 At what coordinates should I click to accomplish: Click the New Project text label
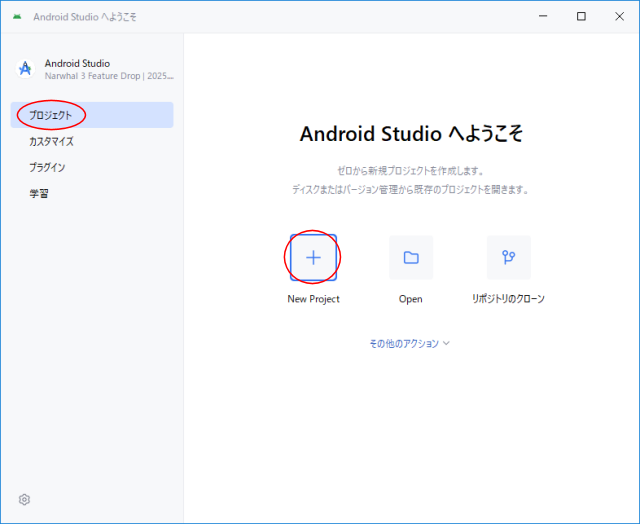(x=313, y=299)
